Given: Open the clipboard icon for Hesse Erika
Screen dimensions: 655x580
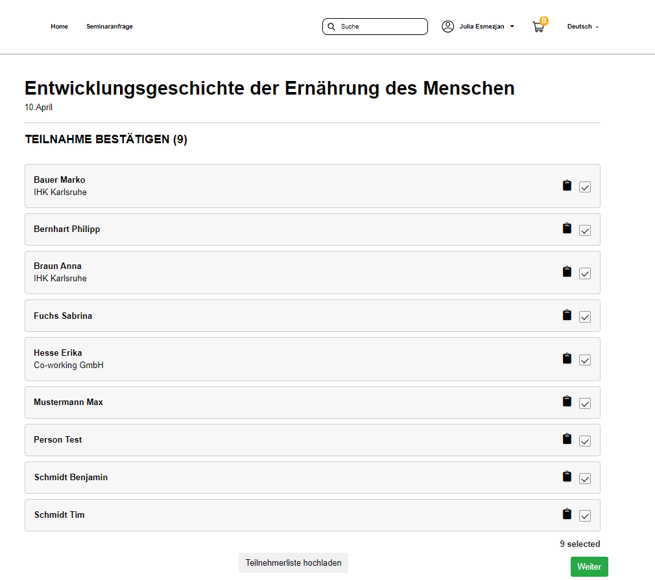Looking at the screenshot, I should pos(567,359).
